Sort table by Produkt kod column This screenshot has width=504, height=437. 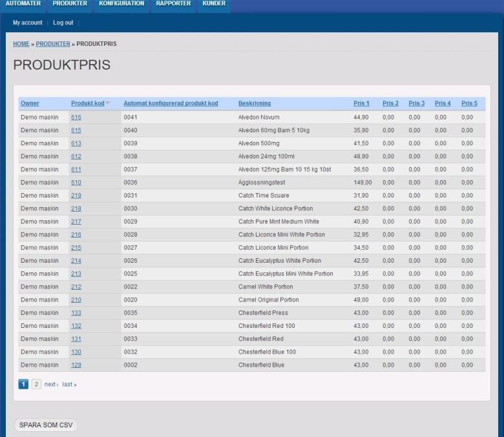coord(87,103)
